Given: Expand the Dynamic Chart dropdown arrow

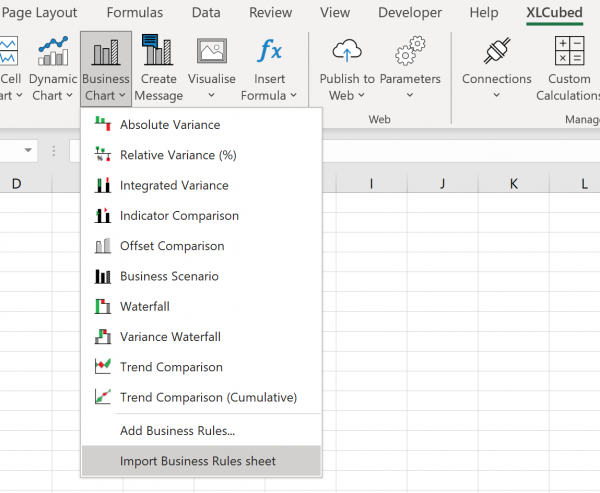Looking at the screenshot, I should tap(69, 95).
